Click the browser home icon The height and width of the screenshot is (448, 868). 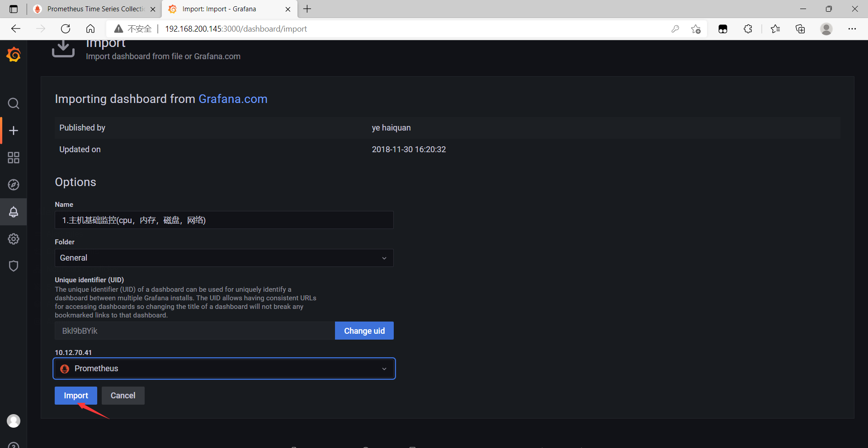(x=90, y=29)
